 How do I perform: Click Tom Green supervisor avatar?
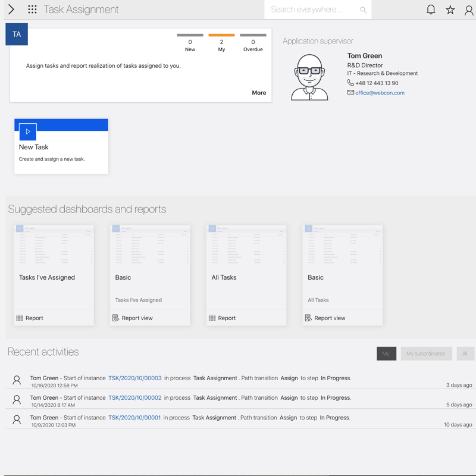pos(309,77)
